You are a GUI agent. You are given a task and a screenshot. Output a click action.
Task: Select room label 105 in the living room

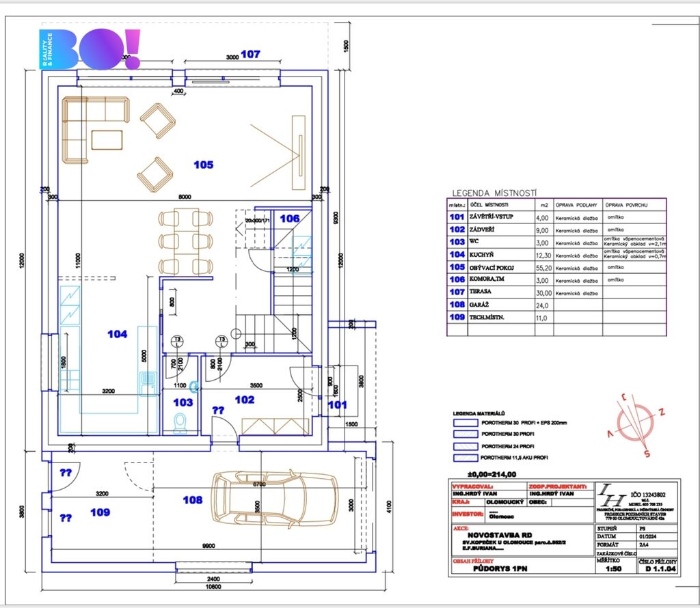click(203, 165)
